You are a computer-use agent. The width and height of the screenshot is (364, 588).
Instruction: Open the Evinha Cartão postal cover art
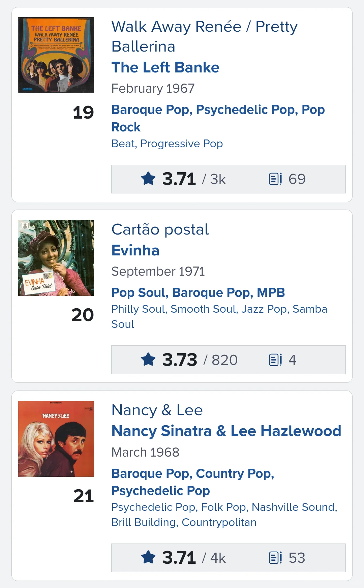tap(56, 258)
